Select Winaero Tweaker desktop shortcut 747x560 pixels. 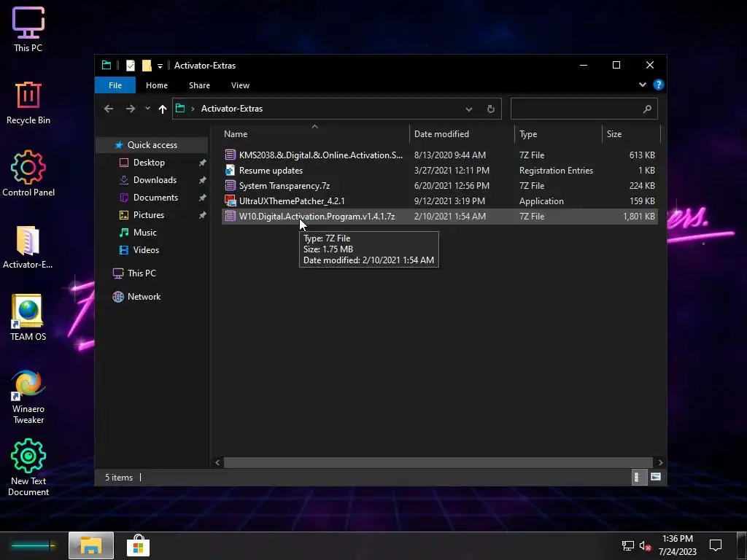click(28, 397)
